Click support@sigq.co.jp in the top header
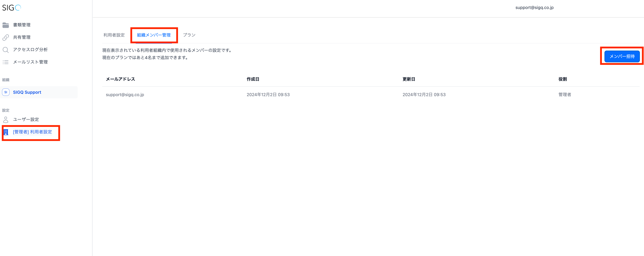 click(x=535, y=7)
